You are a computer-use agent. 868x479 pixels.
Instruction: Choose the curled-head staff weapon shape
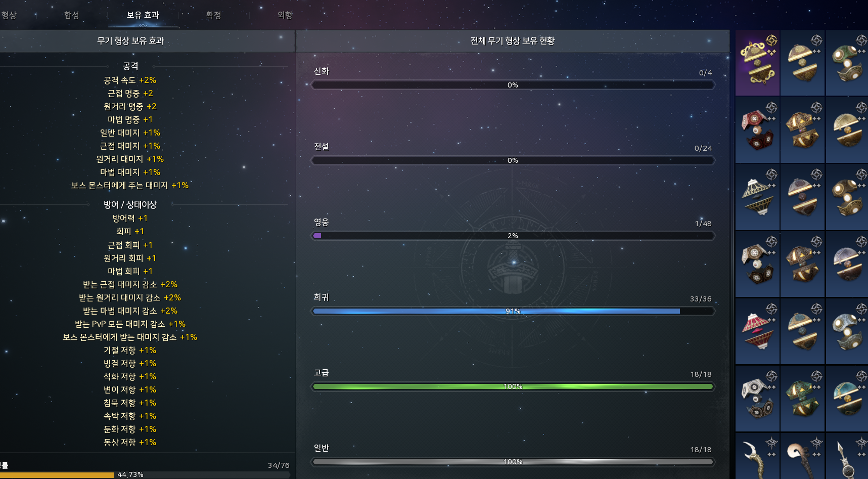(802, 456)
